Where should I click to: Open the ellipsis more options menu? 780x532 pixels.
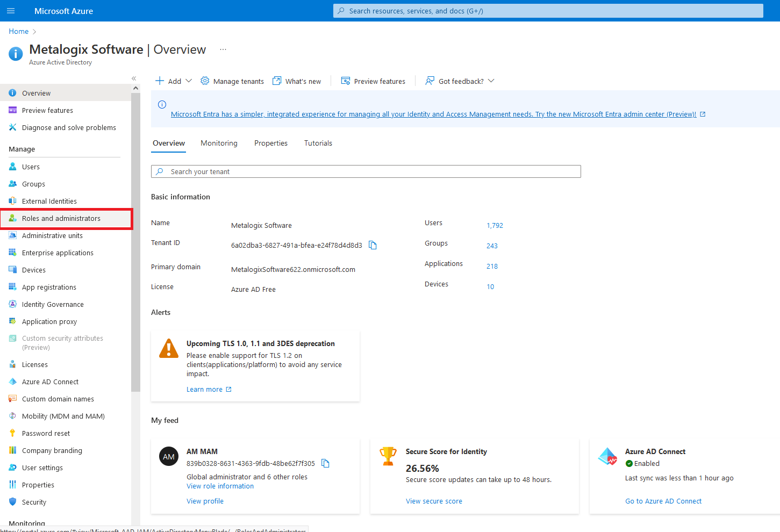(223, 49)
